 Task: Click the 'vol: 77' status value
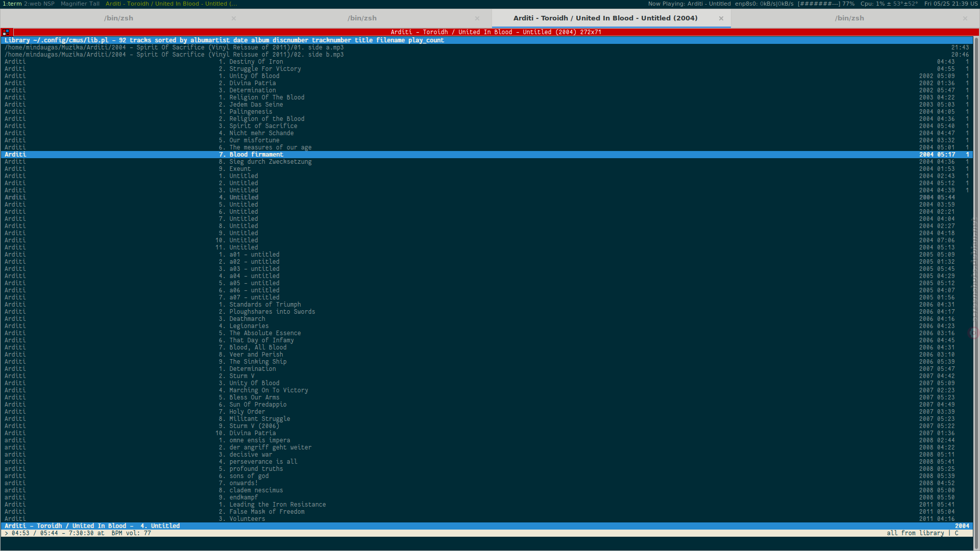click(x=138, y=533)
